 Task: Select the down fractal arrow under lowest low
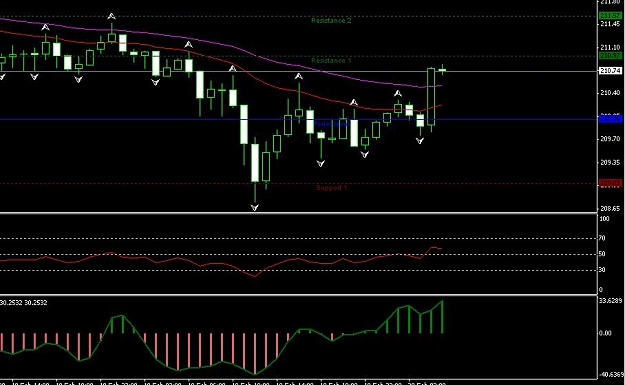[x=255, y=208]
